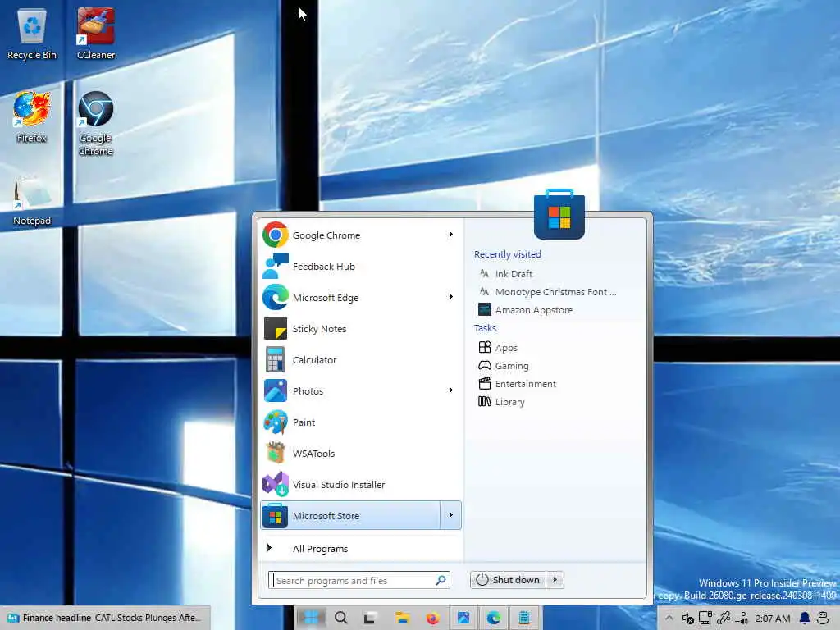
Task: Launch Sticky Notes from the Start menu
Action: point(361,328)
